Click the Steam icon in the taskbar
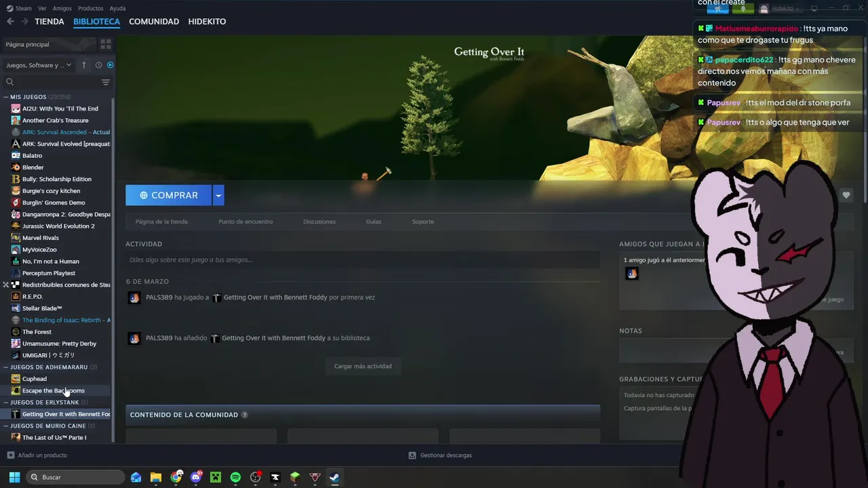This screenshot has width=868, height=488. 334,477
